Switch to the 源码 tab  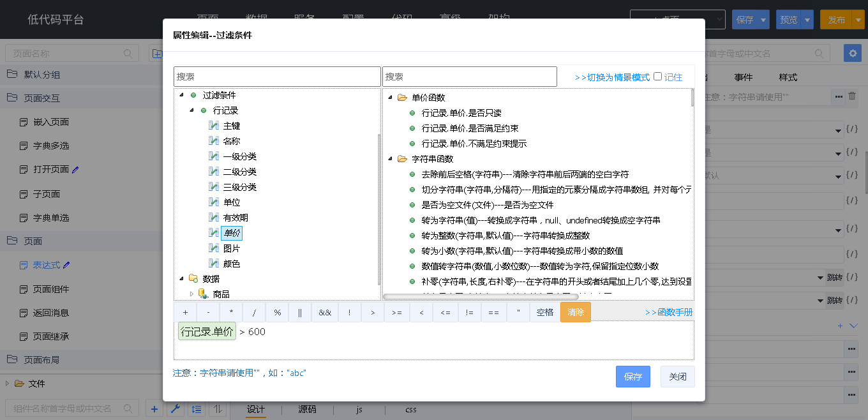pos(307,409)
